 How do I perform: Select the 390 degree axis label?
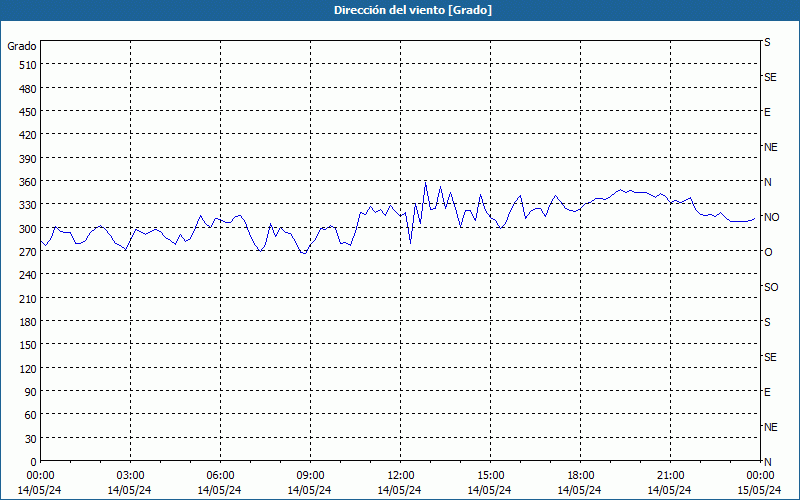[x=28, y=159]
